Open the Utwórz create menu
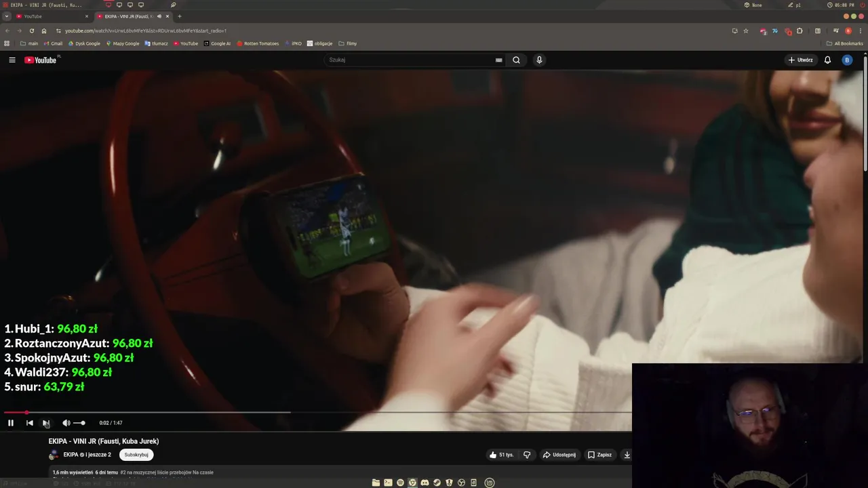 801,60
